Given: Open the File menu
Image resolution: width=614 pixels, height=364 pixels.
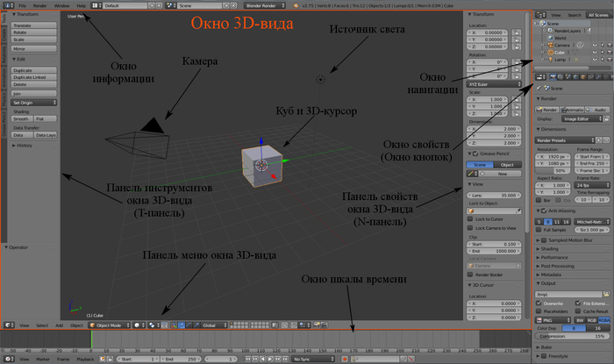Looking at the screenshot, I should pyautogui.click(x=22, y=5).
